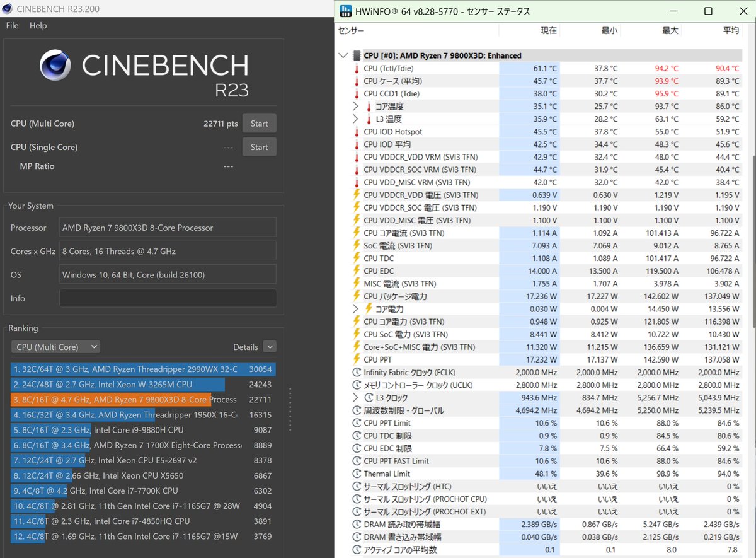Click gauge icon beside CPU PPT Limit
Image resolution: width=756 pixels, height=558 pixels.
[357, 423]
